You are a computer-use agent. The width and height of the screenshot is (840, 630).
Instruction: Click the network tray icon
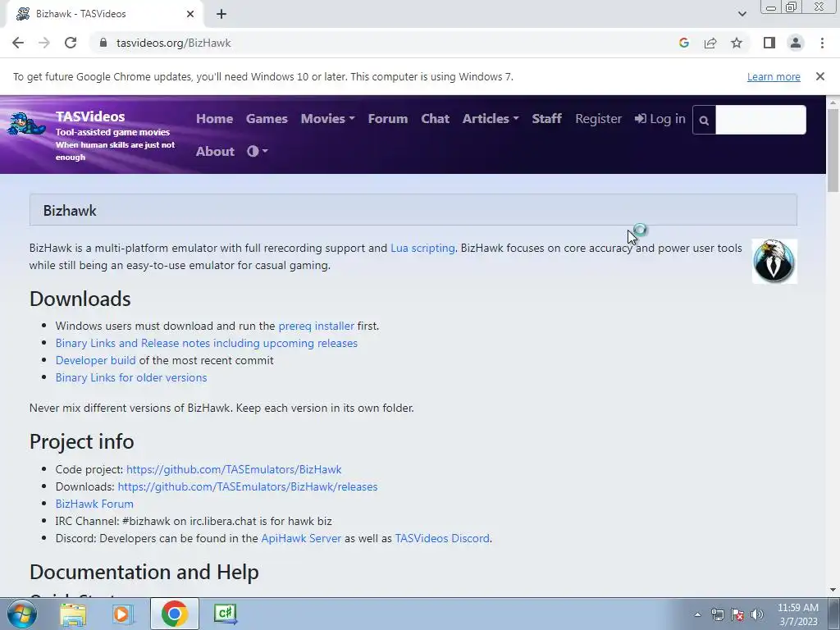[717, 614]
